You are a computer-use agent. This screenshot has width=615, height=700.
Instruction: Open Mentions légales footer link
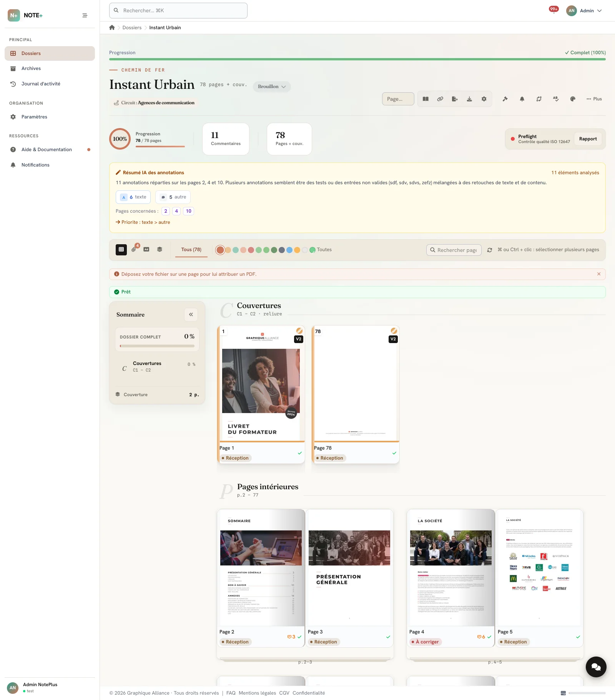coord(257,693)
